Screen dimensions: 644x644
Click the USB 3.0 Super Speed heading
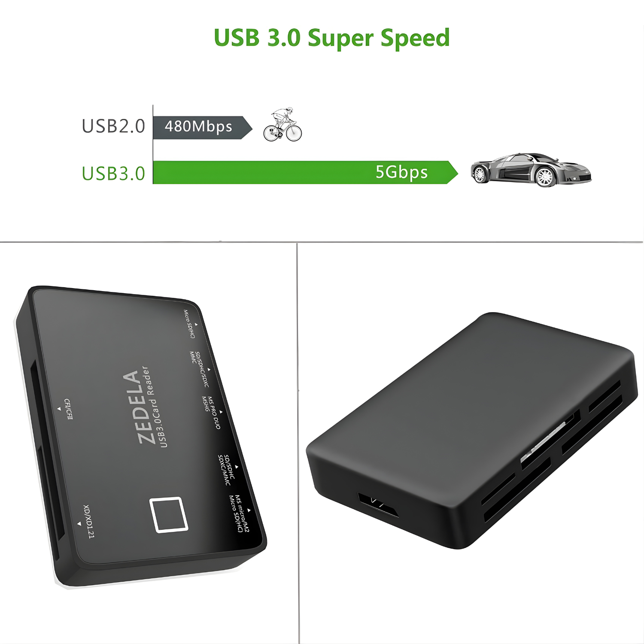click(x=331, y=38)
